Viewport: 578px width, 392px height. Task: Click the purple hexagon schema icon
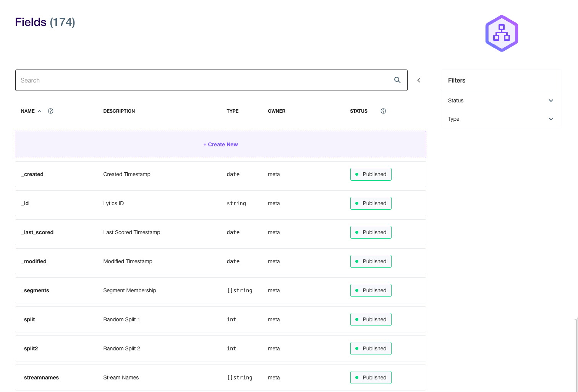(502, 34)
